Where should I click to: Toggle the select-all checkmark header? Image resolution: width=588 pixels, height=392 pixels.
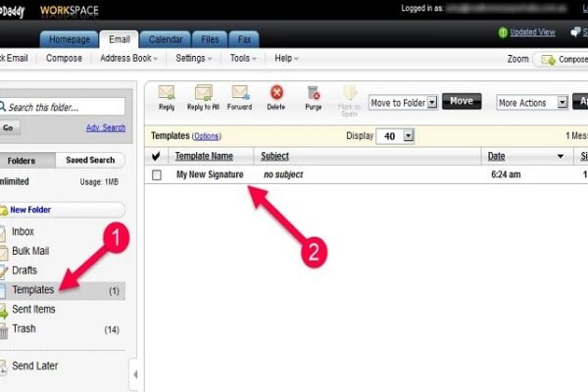coord(156,156)
